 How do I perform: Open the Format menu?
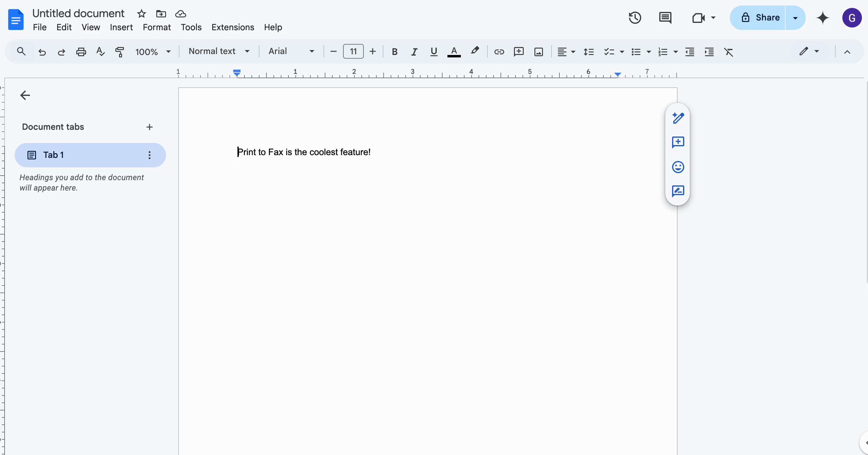(157, 27)
